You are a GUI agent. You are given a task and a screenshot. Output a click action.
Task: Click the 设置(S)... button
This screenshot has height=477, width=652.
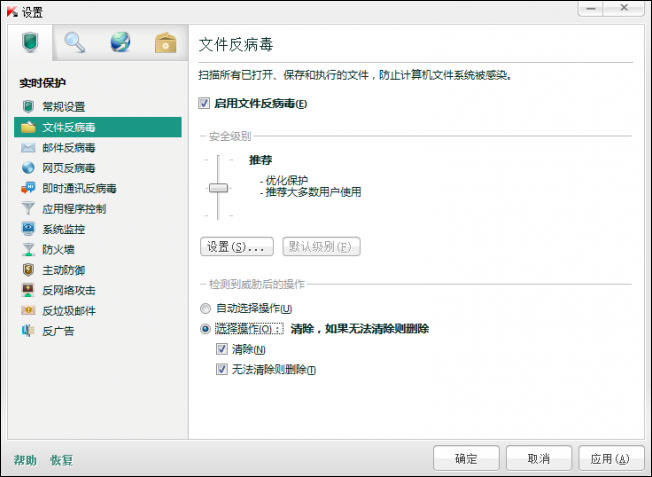[237, 247]
